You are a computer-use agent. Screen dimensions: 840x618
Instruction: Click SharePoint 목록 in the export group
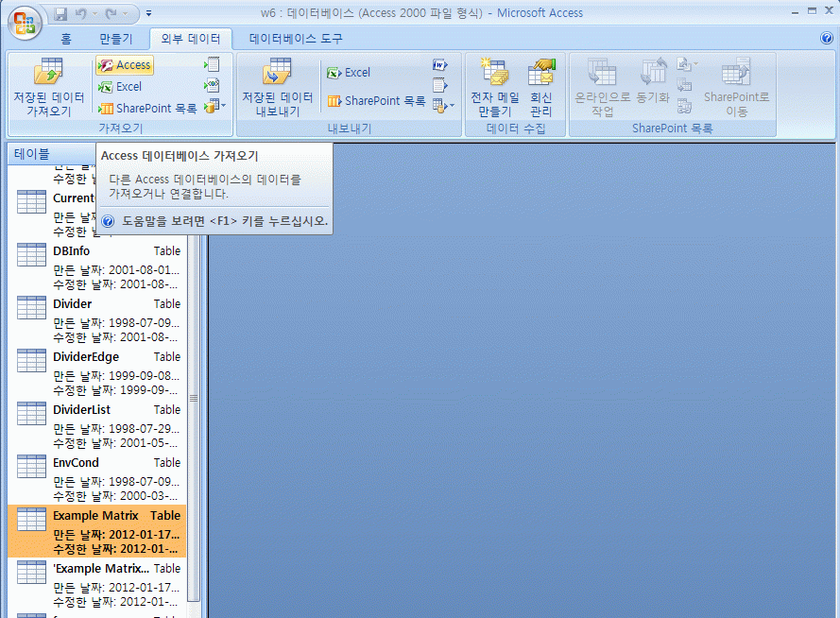(x=376, y=101)
